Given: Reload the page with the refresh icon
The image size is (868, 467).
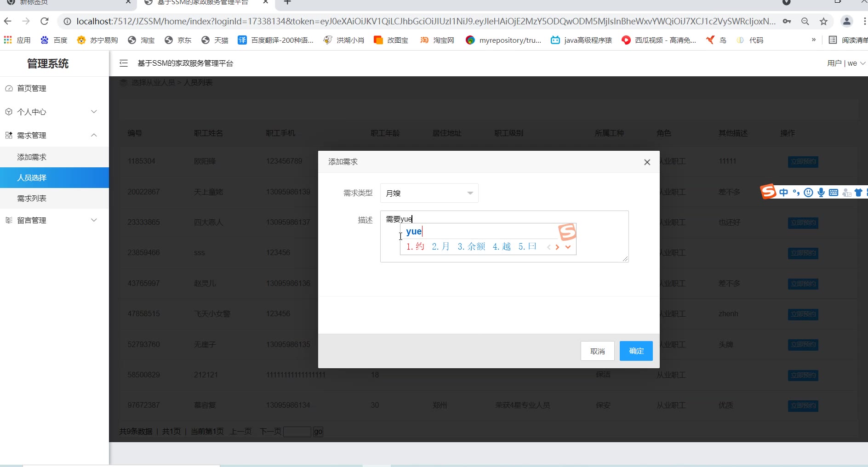Looking at the screenshot, I should [x=45, y=21].
